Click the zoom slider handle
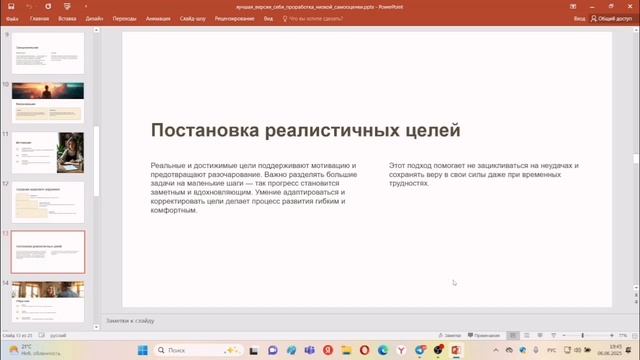 coord(582,336)
